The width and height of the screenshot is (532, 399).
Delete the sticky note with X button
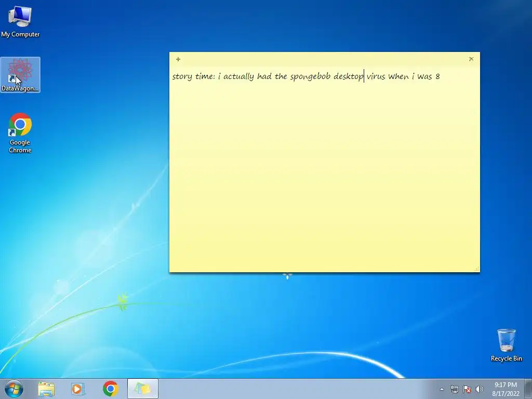(x=471, y=59)
